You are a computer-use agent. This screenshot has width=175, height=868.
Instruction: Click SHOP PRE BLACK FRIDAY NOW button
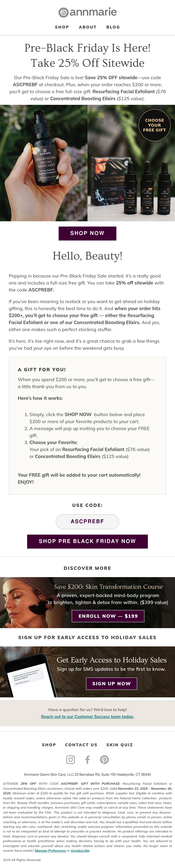tap(87, 541)
